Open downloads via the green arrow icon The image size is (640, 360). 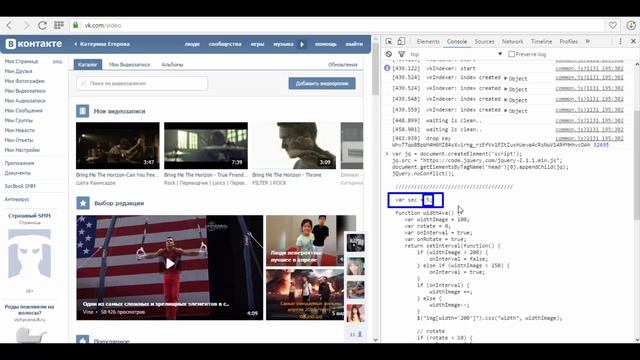(x=631, y=25)
